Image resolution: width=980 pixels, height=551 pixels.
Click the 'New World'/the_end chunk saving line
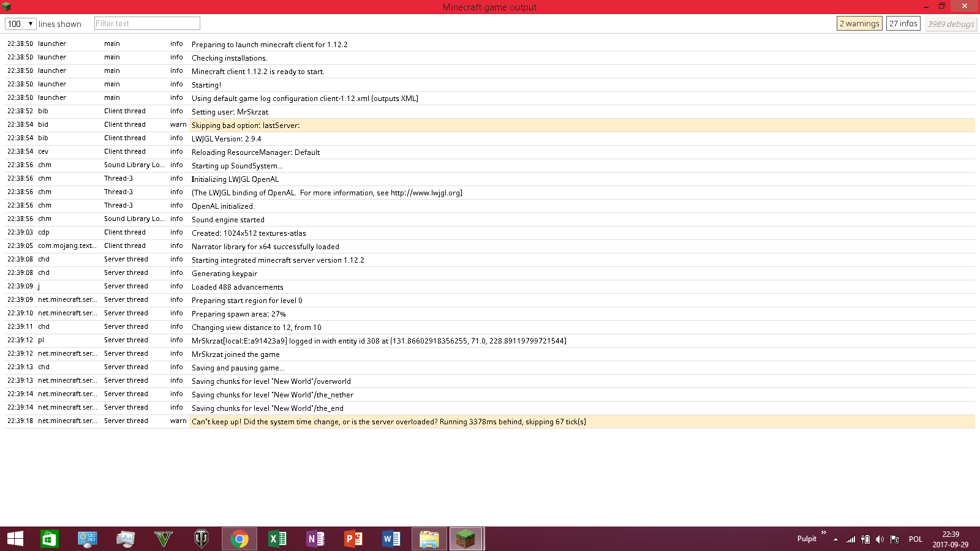click(x=268, y=408)
